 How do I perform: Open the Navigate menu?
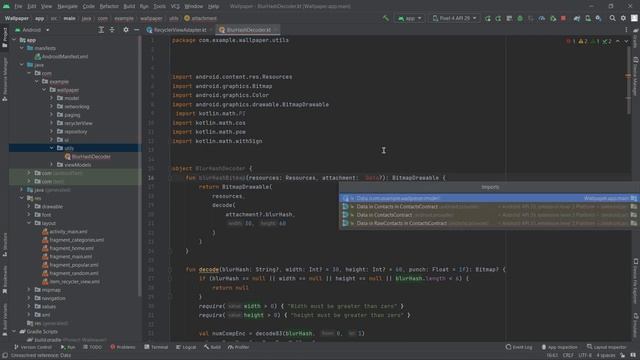click(67, 7)
